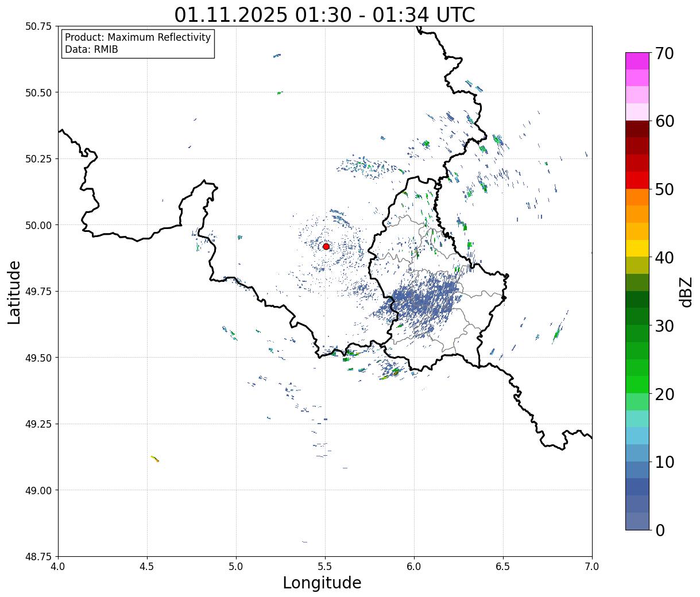
Task: Click the latitude tick label '50.50'
Action: tap(38, 92)
